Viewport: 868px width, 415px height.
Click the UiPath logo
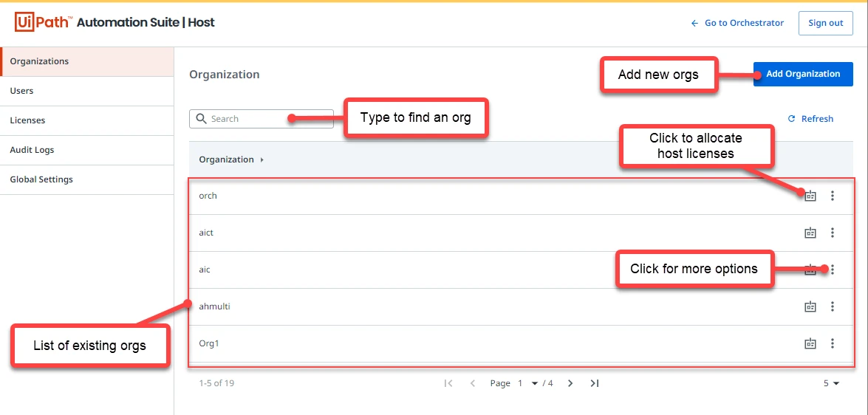[43, 23]
